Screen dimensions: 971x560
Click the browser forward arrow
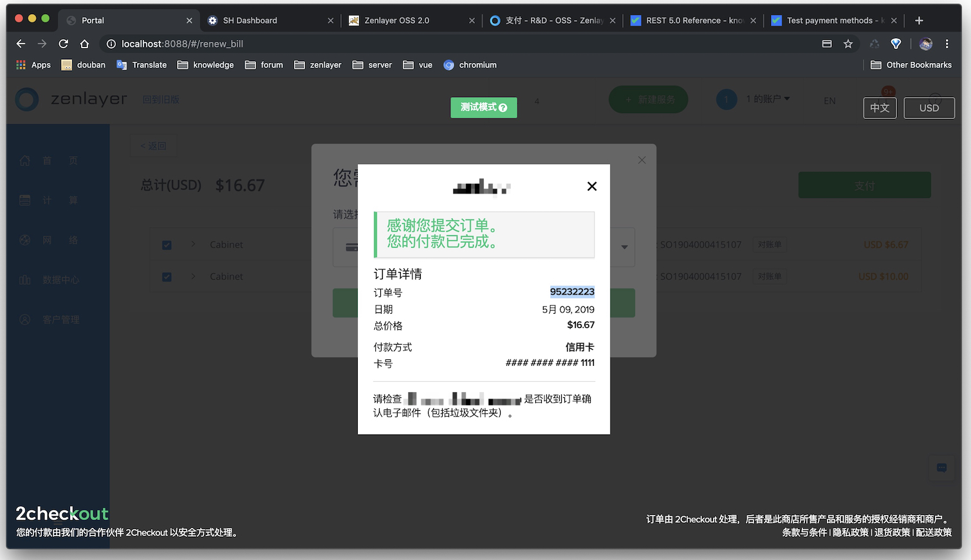pos(42,44)
